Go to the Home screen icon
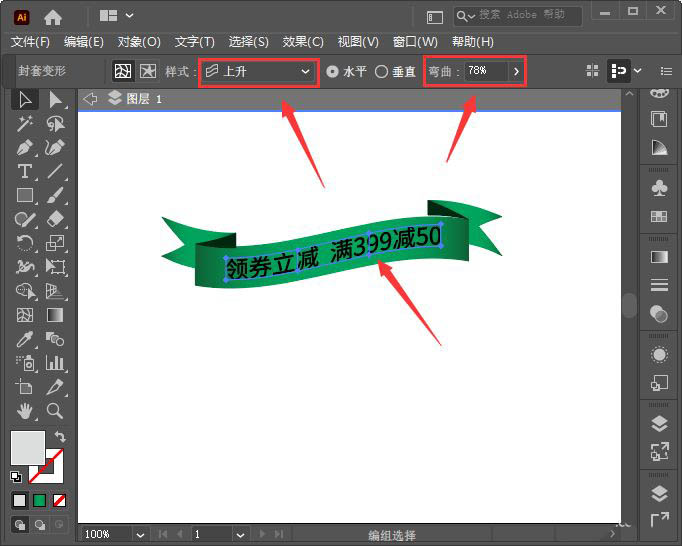Viewport: 682px width, 546px height. (53, 17)
